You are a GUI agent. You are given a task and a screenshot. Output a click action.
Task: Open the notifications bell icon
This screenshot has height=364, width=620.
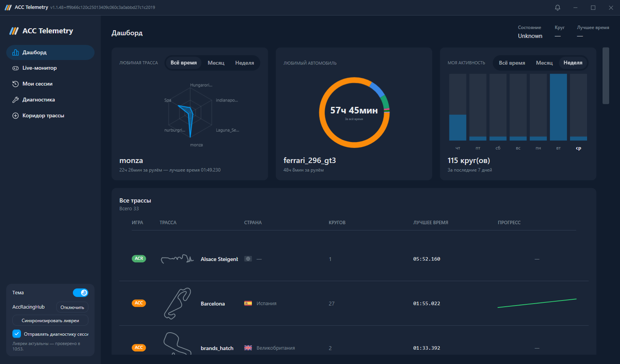(558, 7)
